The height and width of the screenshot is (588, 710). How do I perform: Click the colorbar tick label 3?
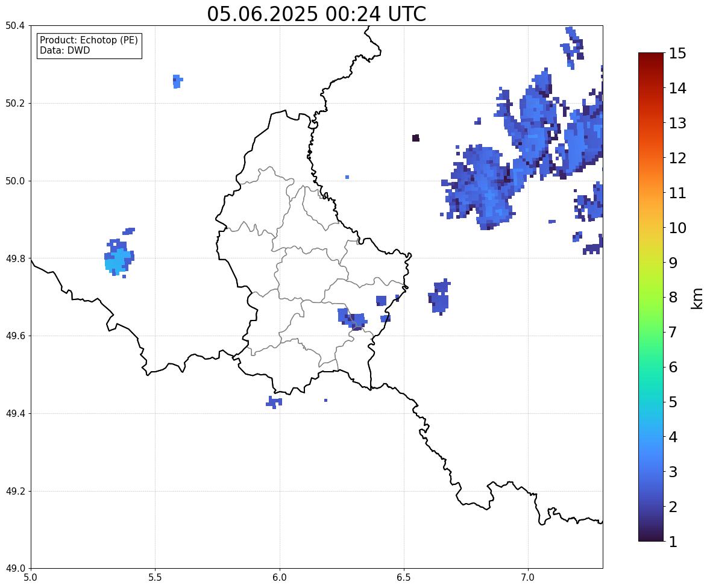point(673,472)
